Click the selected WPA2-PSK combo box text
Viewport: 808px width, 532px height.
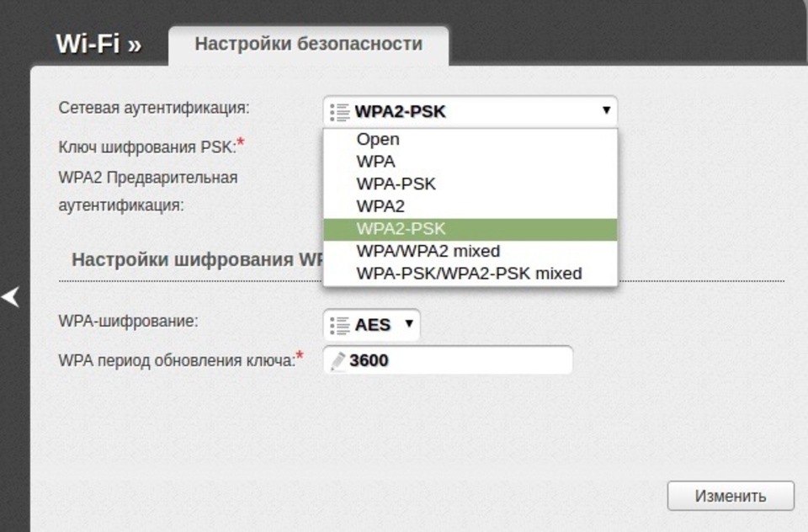tap(400, 111)
